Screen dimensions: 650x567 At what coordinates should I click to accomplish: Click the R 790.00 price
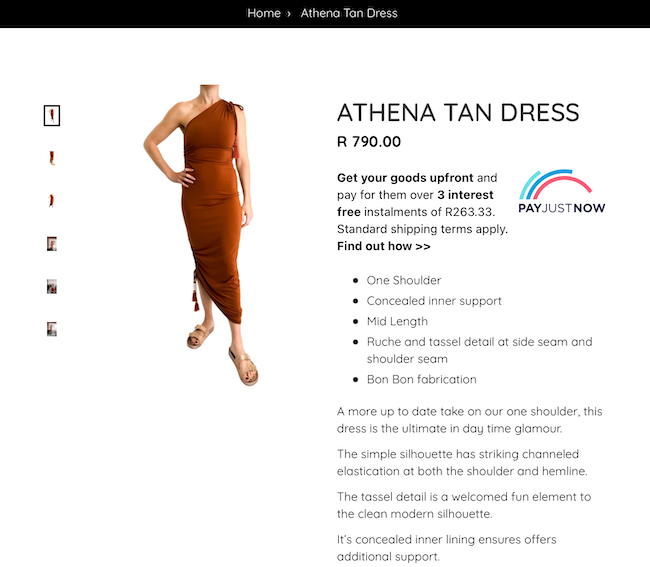point(369,142)
